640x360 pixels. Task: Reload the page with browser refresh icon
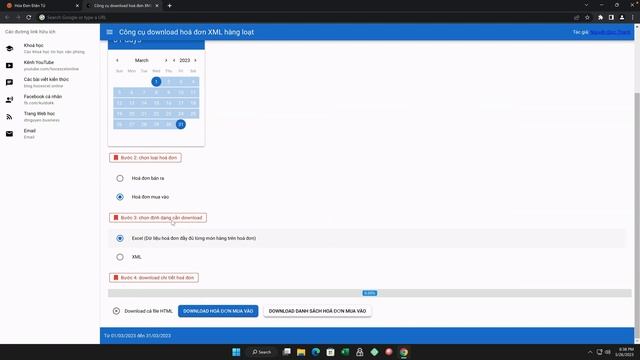pos(29,18)
